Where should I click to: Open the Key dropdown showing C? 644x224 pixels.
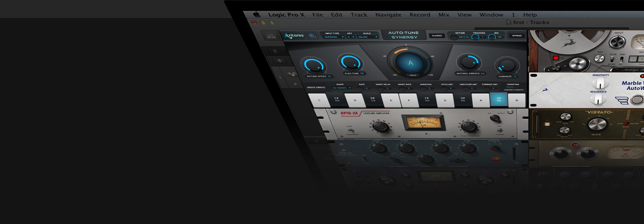coord(351,37)
